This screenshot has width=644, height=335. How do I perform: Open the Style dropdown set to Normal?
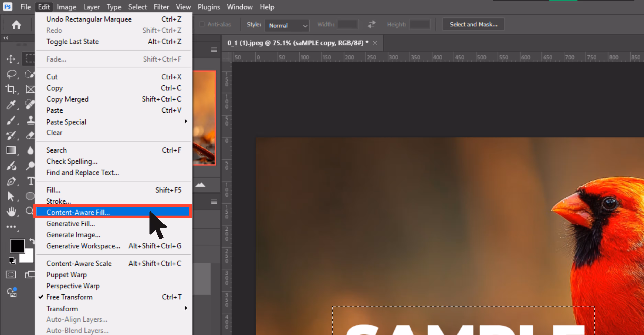point(287,25)
